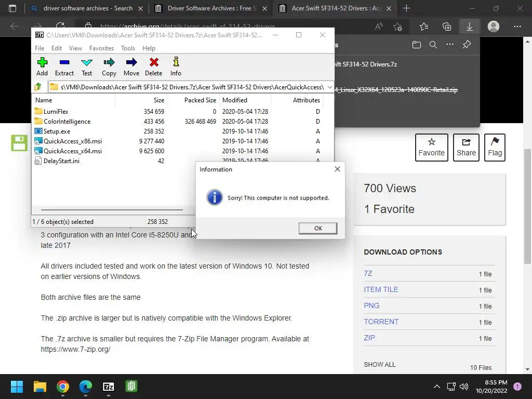Click the Add tool in 7-Zip
Viewport: 532px width, 399px height.
pos(42,66)
